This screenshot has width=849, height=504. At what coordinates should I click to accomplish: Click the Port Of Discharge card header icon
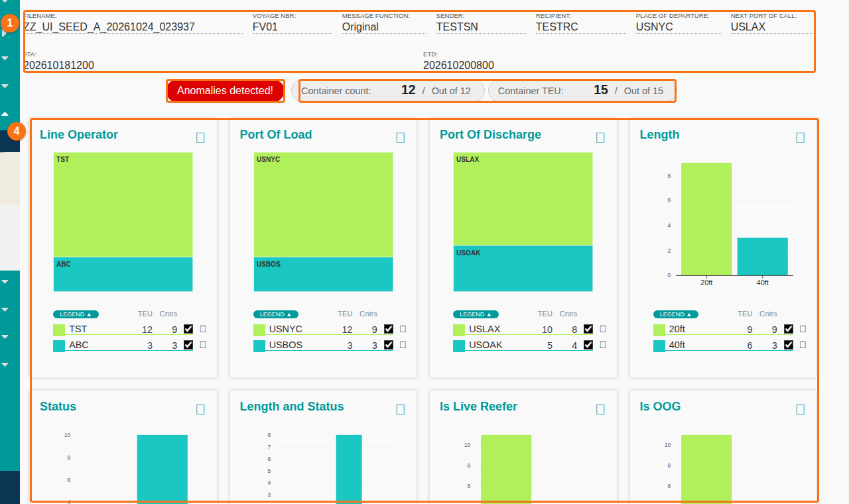coord(600,137)
